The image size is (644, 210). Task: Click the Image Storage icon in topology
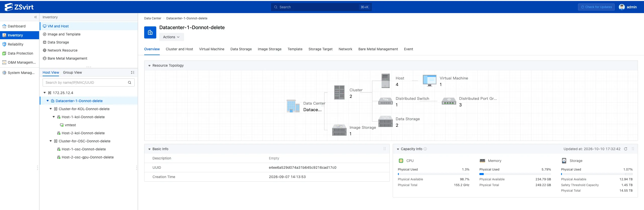(339, 130)
